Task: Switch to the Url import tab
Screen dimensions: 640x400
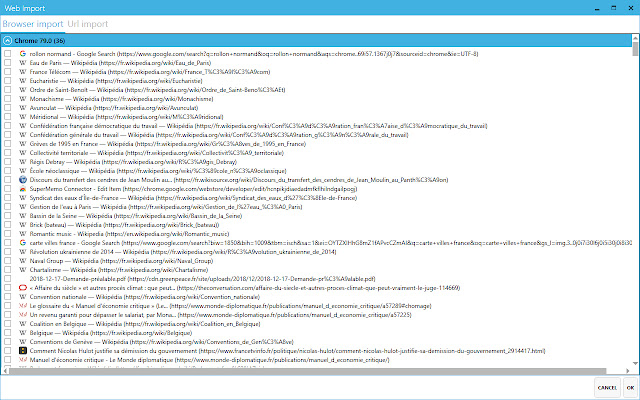Action: tap(88, 24)
